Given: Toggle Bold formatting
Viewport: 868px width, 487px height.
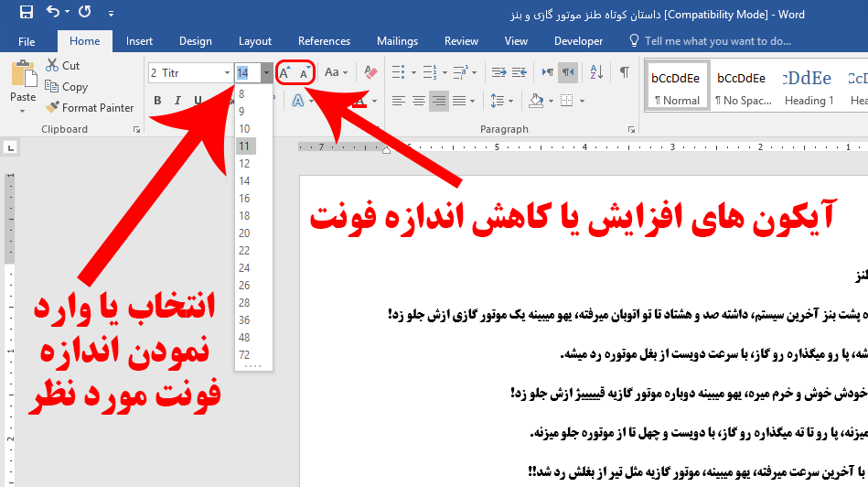Looking at the screenshot, I should [x=157, y=102].
